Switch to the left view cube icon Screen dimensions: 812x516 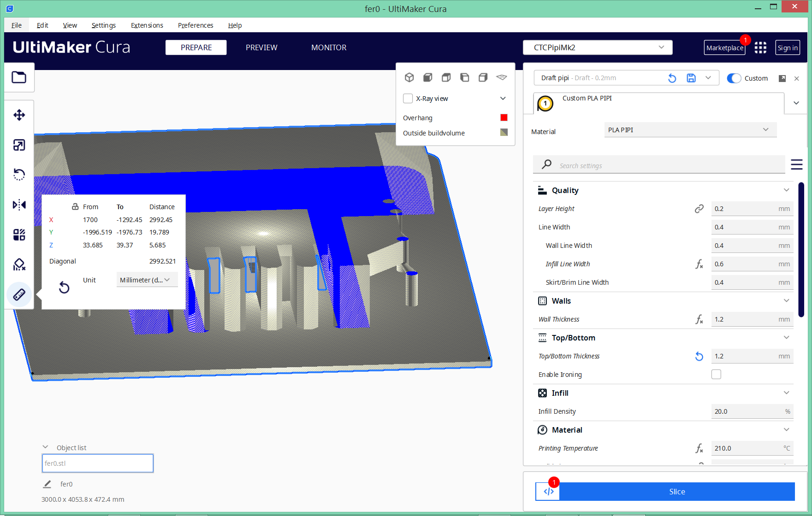(x=464, y=77)
